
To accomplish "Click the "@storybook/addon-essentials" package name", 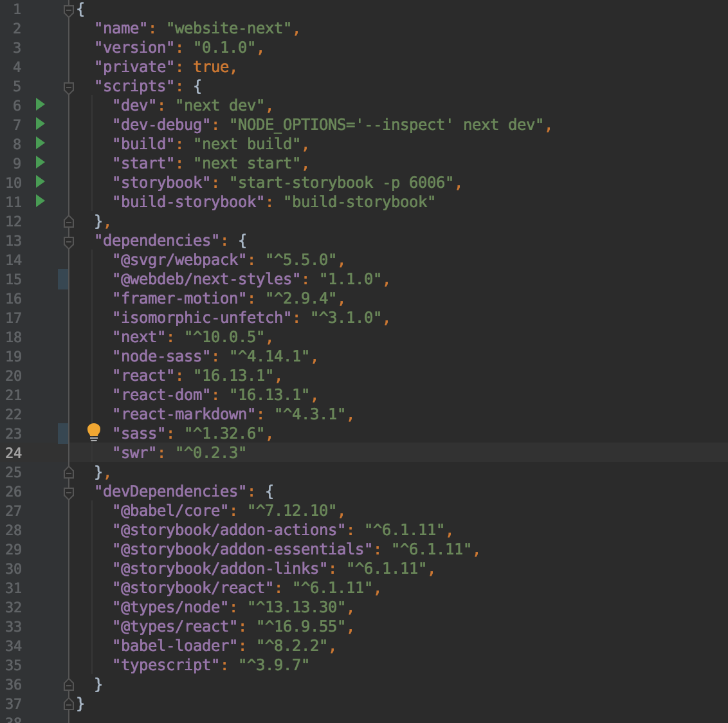I will pos(243,549).
